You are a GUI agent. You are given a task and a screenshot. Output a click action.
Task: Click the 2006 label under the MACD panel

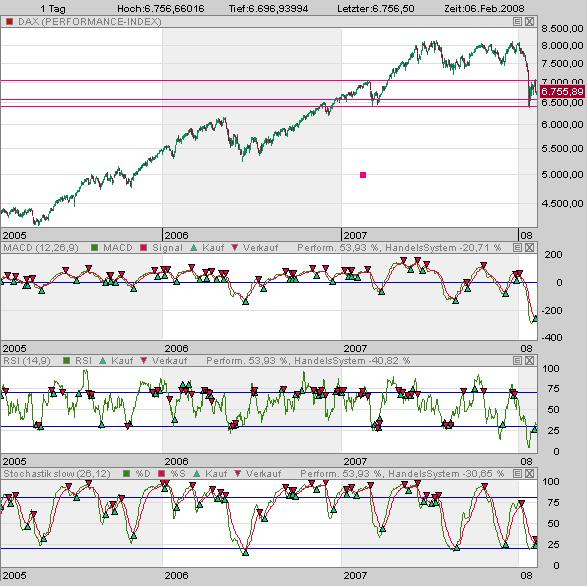point(176,349)
